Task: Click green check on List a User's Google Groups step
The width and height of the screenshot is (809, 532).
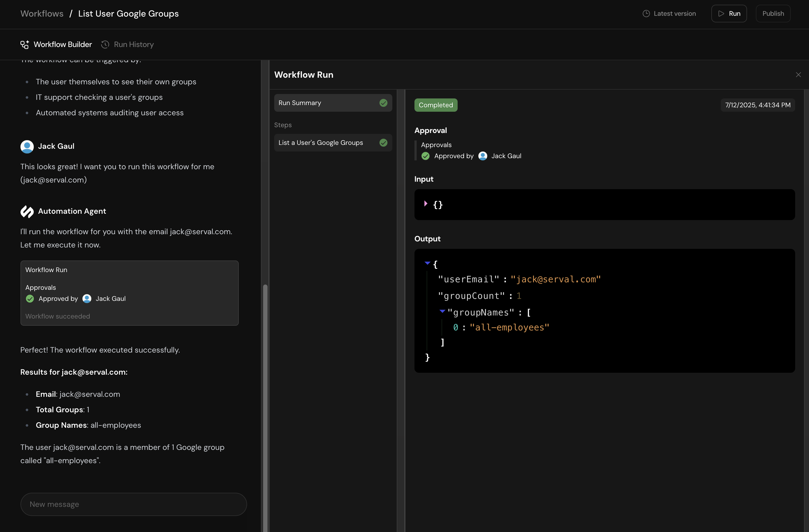Action: (x=383, y=143)
